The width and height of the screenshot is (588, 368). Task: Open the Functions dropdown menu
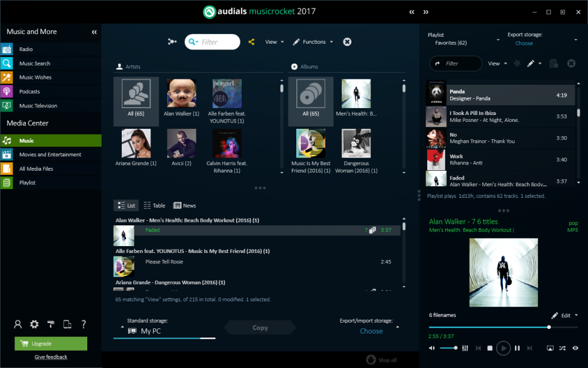312,41
